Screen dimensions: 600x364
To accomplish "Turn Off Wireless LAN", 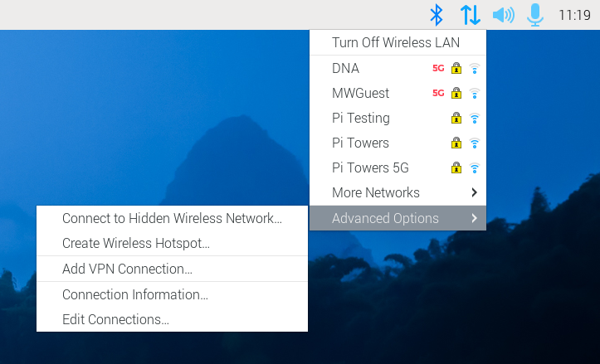I will [x=396, y=43].
